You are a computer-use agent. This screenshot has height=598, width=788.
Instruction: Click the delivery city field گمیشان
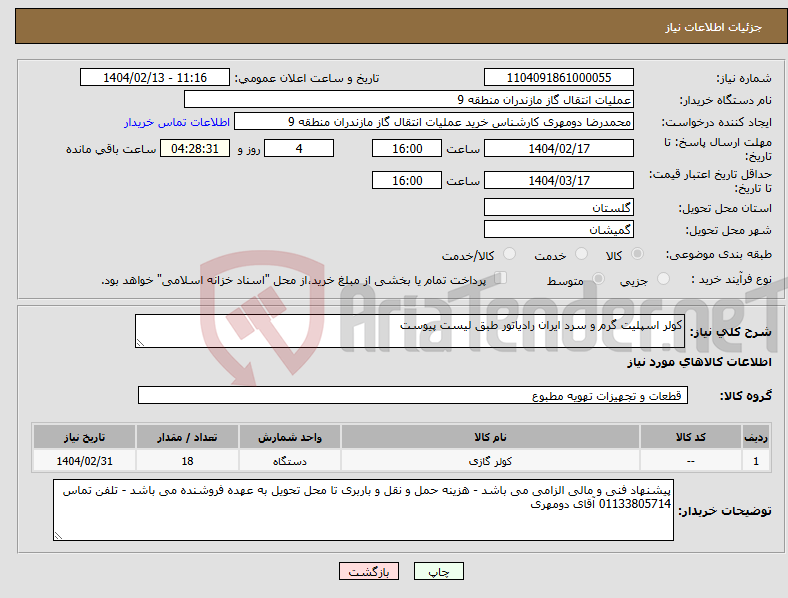pos(558,229)
